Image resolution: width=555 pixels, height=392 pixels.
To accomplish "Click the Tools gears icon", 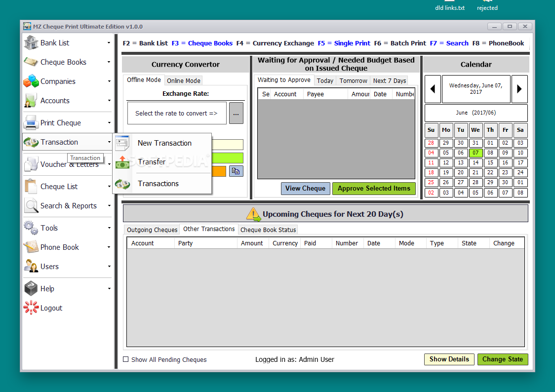I will coord(31,228).
